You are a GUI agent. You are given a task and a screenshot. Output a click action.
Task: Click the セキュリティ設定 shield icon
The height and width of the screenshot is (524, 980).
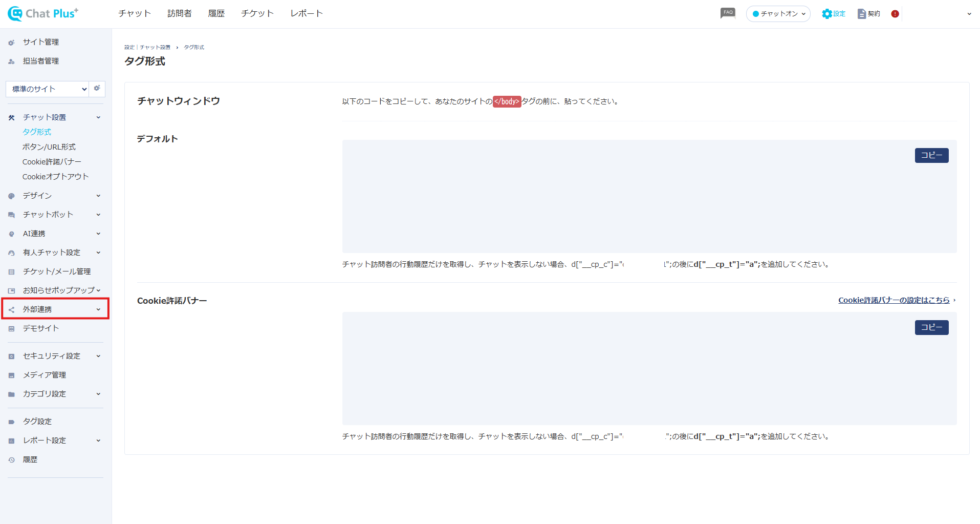(x=11, y=357)
